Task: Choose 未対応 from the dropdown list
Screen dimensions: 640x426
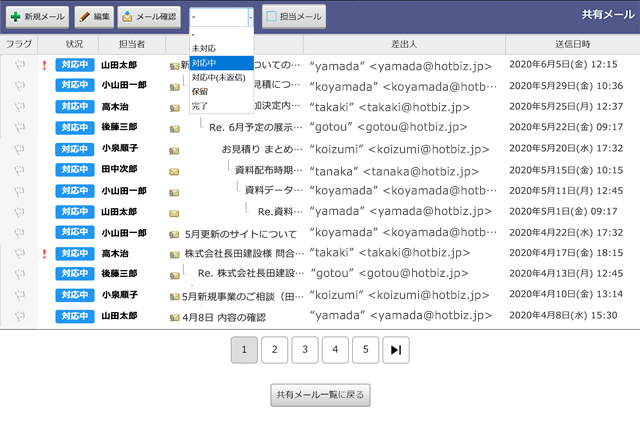Action: pyautogui.click(x=222, y=48)
